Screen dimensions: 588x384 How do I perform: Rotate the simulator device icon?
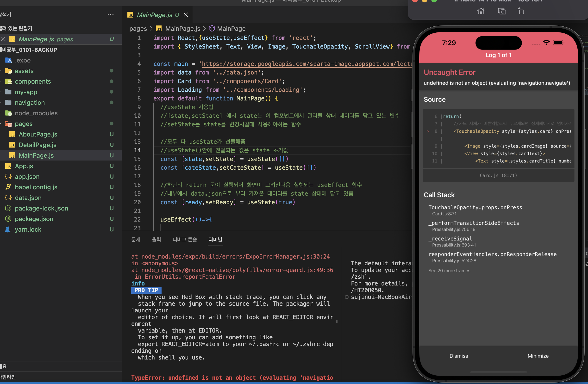(x=521, y=11)
